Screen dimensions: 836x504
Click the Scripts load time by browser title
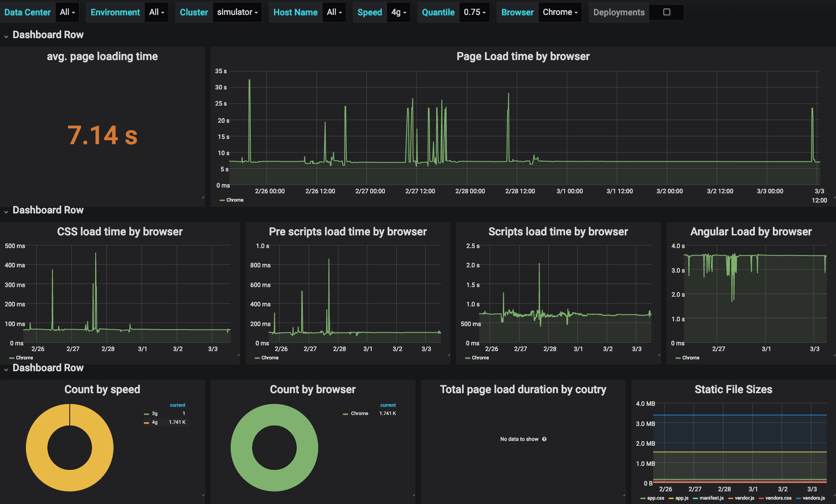(558, 232)
